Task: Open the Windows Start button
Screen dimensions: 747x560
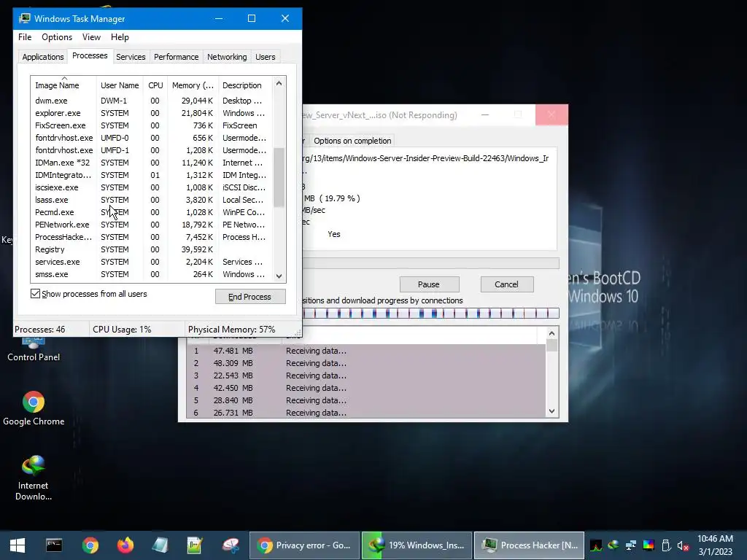Action: (x=18, y=545)
